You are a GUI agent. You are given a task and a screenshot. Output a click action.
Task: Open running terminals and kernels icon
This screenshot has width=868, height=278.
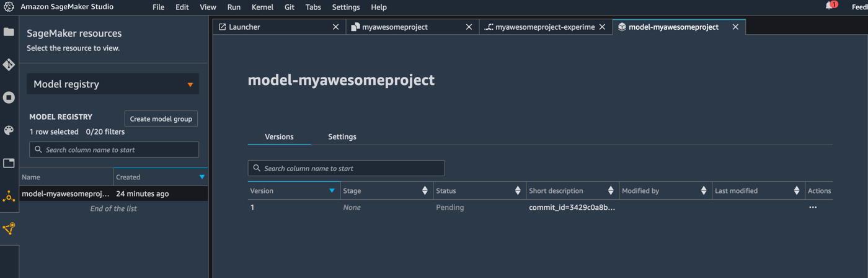[9, 97]
